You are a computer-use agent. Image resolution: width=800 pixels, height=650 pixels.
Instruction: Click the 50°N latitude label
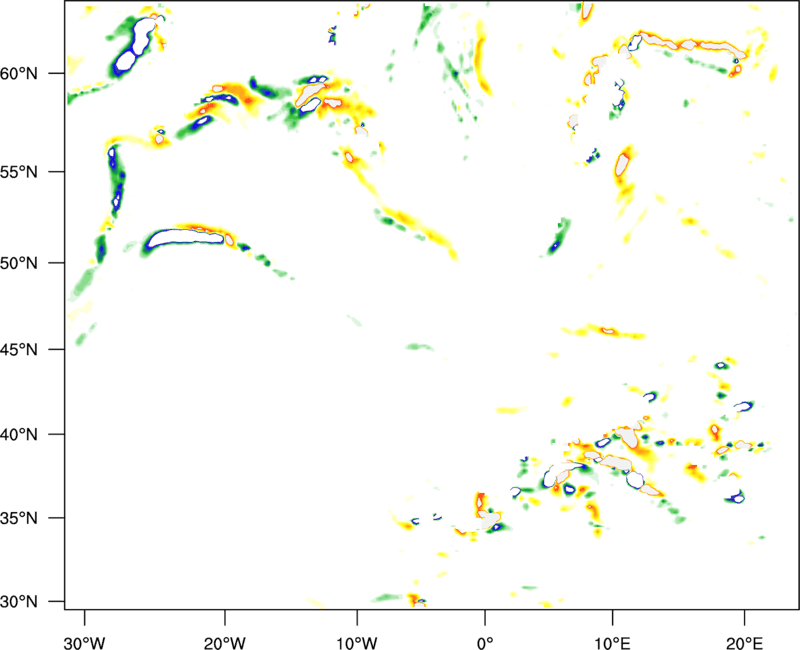click(x=19, y=263)
